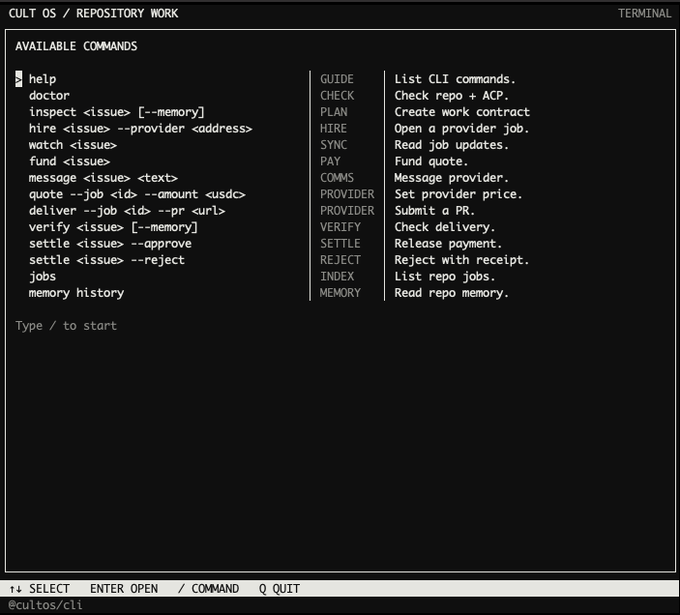Click the HIRE category label

[x=333, y=128]
